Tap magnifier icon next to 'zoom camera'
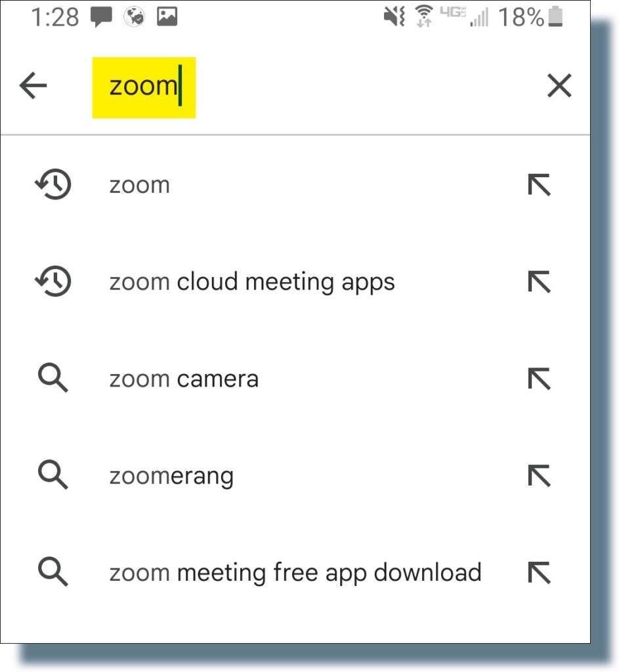This screenshot has height=672, width=619. 53,379
